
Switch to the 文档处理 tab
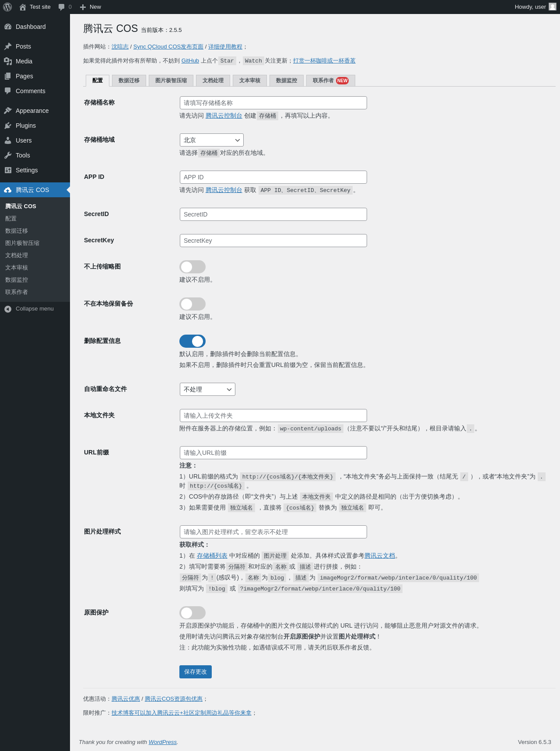213,80
